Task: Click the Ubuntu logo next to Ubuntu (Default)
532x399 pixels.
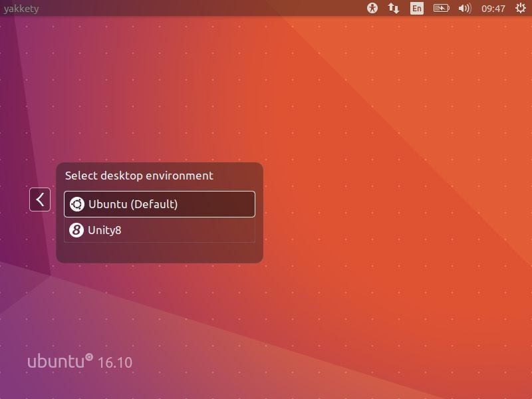Action: click(78, 204)
